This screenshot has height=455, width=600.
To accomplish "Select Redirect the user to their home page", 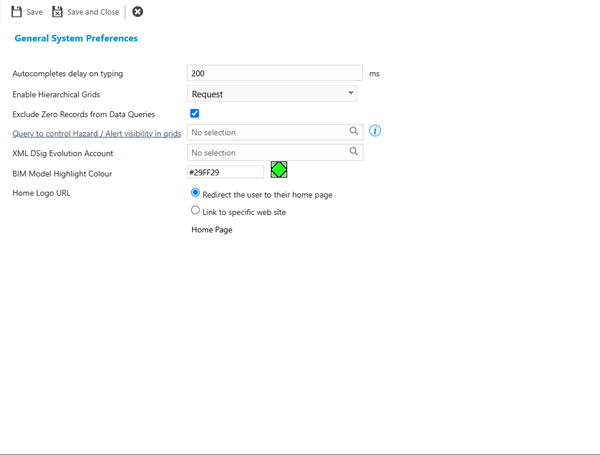I will click(x=196, y=193).
